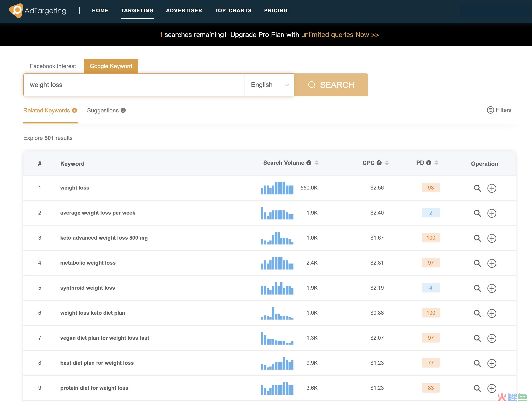Click search icon for protein diet row
The image size is (532, 402).
477,388
